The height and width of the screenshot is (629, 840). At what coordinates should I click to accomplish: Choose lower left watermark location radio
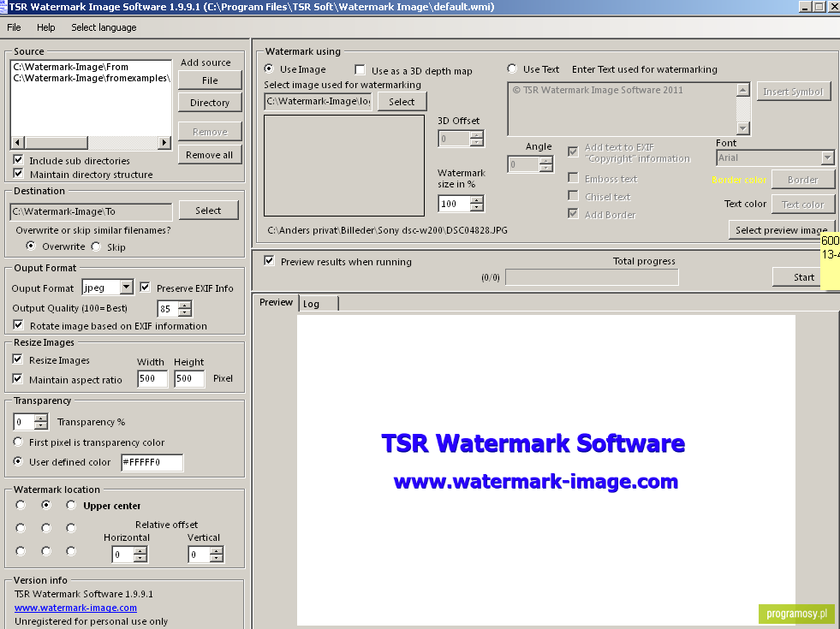point(21,551)
